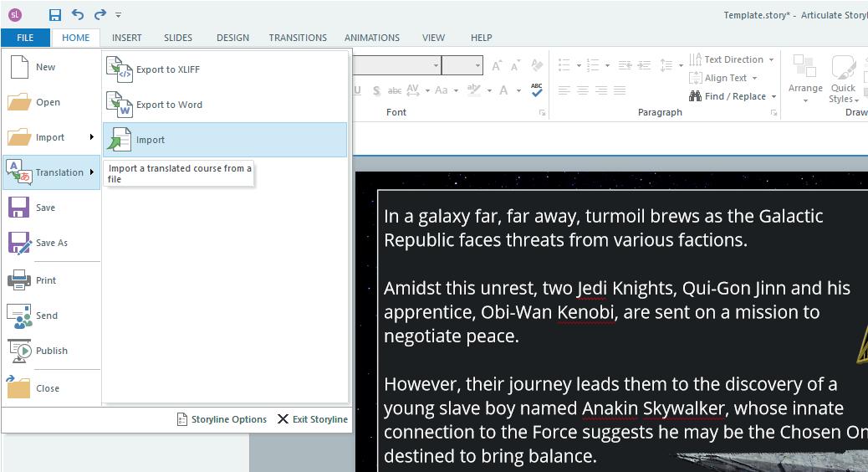Switch to the HELP ribbon tab
Viewport: 868px width, 472px height.
pos(481,38)
